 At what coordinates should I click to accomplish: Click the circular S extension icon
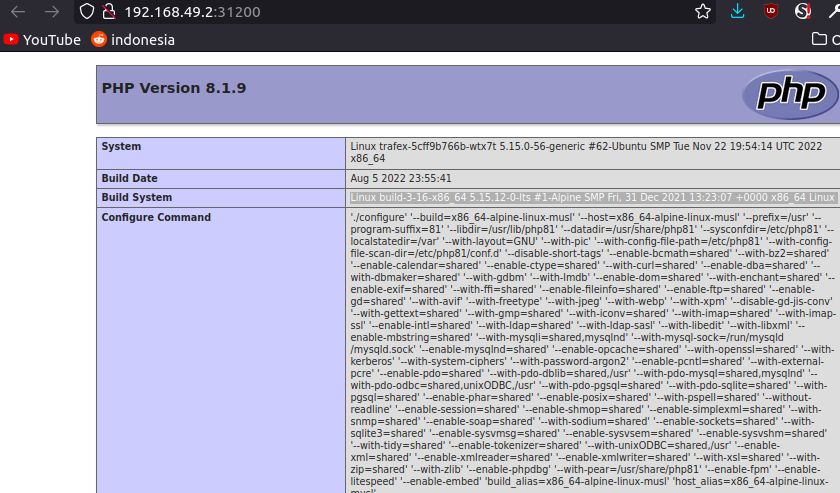[x=802, y=12]
